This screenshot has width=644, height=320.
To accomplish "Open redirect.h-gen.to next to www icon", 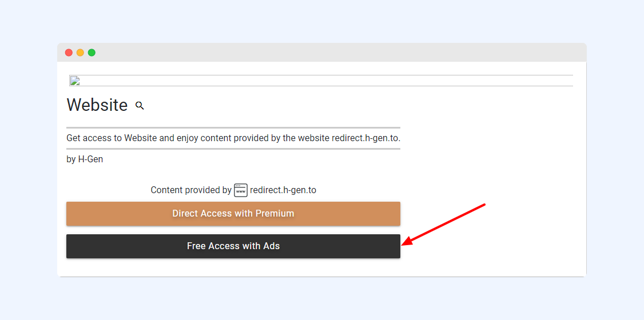I will click(x=283, y=190).
